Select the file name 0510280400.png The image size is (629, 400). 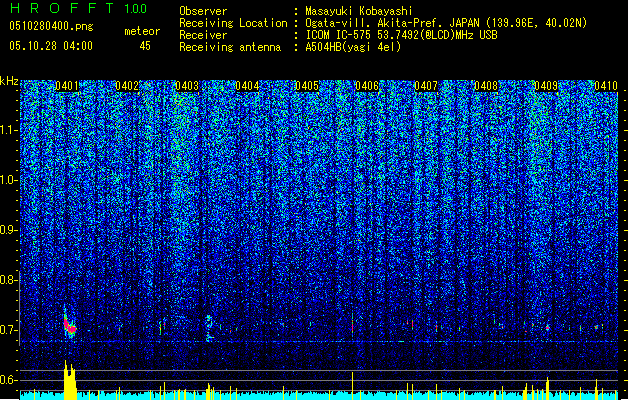(51, 26)
